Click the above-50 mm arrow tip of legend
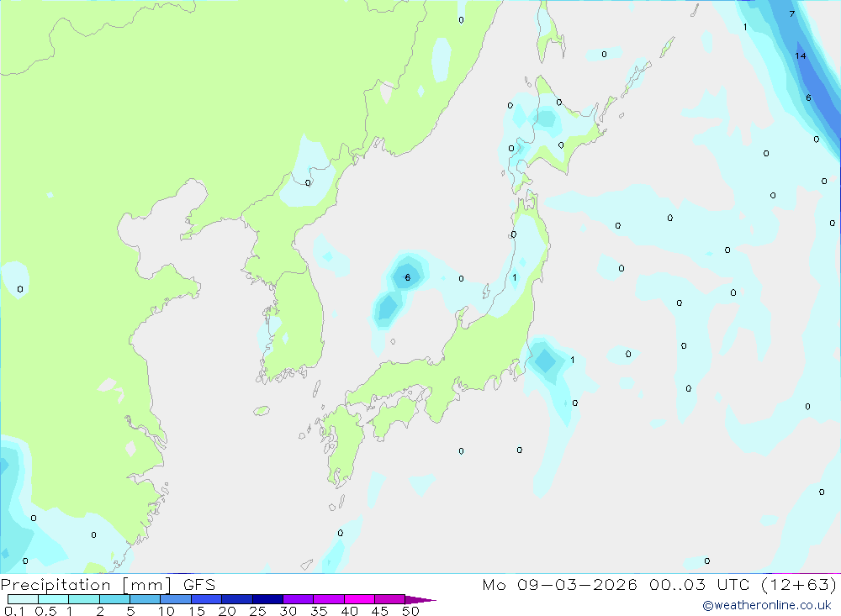This screenshot has height=616, width=841. (x=420, y=599)
